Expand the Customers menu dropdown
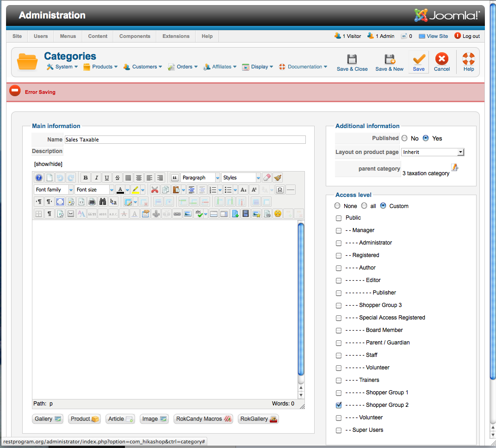Image resolution: width=496 pixels, height=448 pixels. pos(143,67)
